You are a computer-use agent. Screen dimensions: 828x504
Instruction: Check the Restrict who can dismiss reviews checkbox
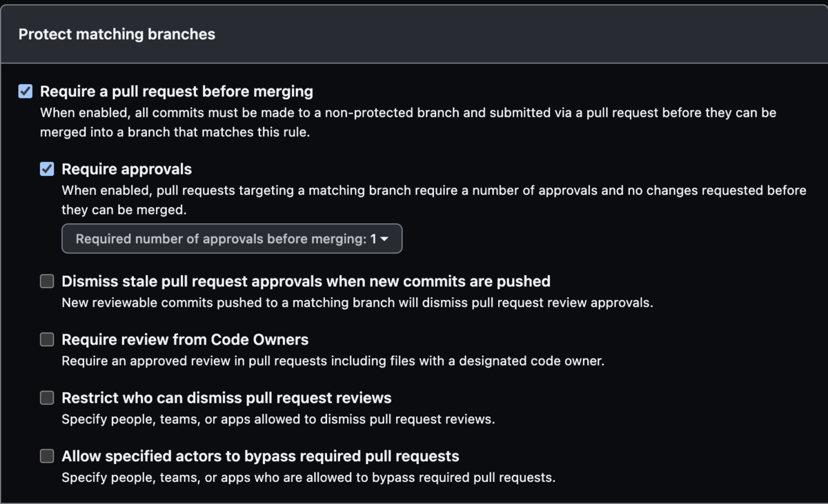pyautogui.click(x=47, y=398)
